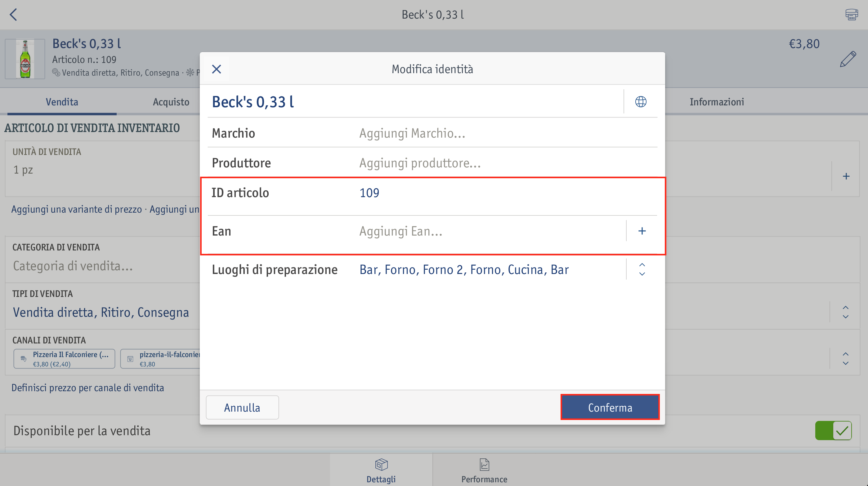Viewport: 868px width, 486px height.
Task: Edit the article name Beck's 0,33 l field
Action: pyautogui.click(x=415, y=102)
